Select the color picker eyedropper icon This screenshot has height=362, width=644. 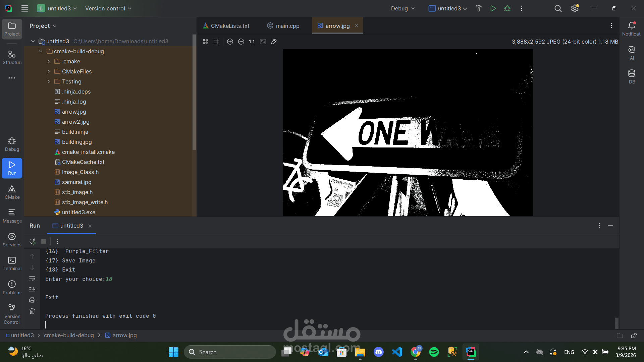coord(274,42)
